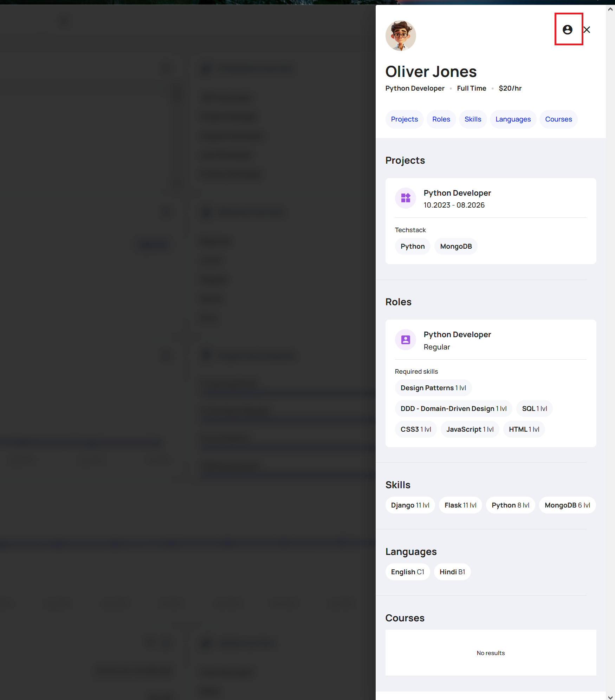
Task: Click the MongoDB techstack chip
Action: [x=456, y=246]
